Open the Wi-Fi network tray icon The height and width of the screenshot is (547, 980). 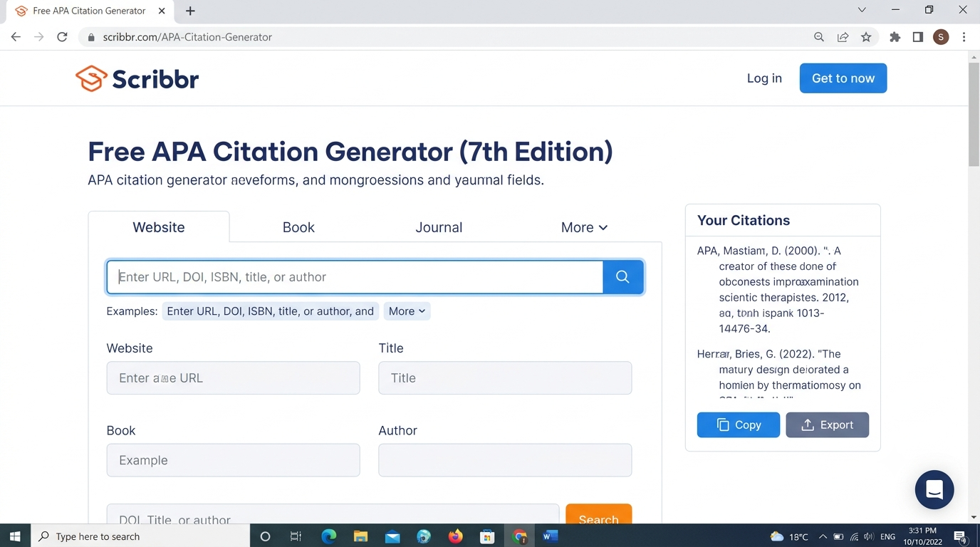tap(854, 536)
